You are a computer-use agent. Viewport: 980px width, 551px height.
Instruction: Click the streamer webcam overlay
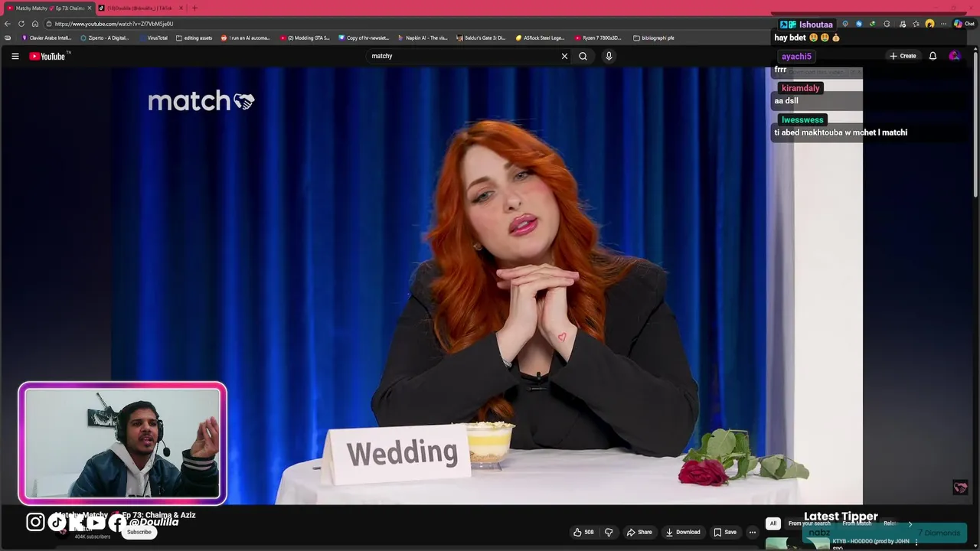122,444
